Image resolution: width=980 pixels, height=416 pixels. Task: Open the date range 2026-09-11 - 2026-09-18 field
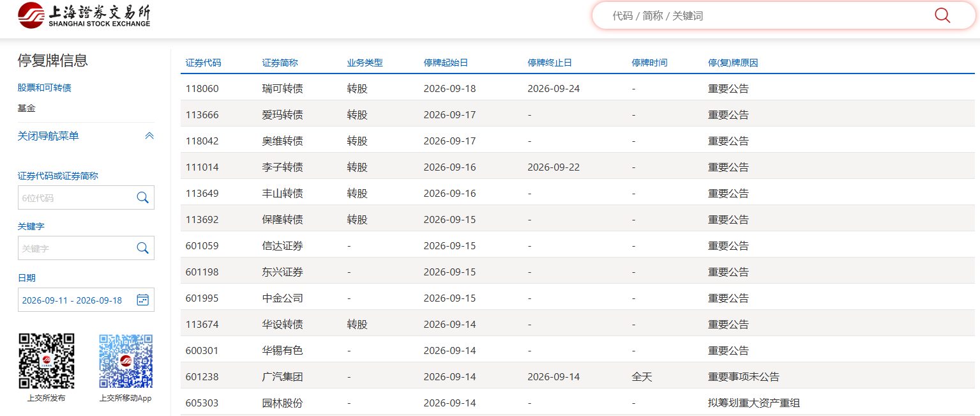coord(86,300)
